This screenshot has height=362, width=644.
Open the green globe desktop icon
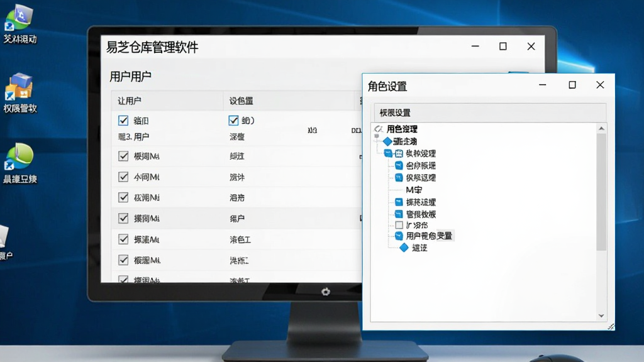tap(19, 156)
